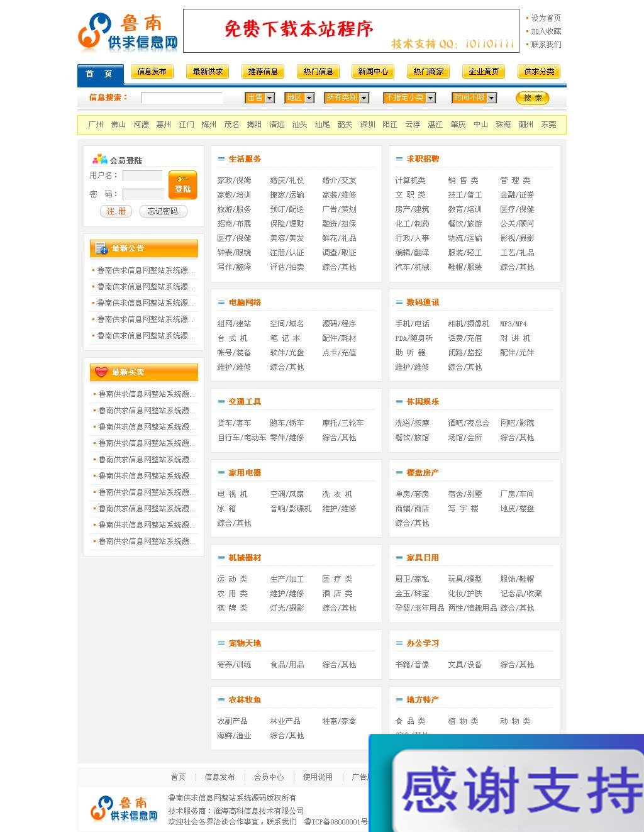Click the 鲁南供求信息网 logo in the header
The width and height of the screenshot is (644, 832).
128,32
